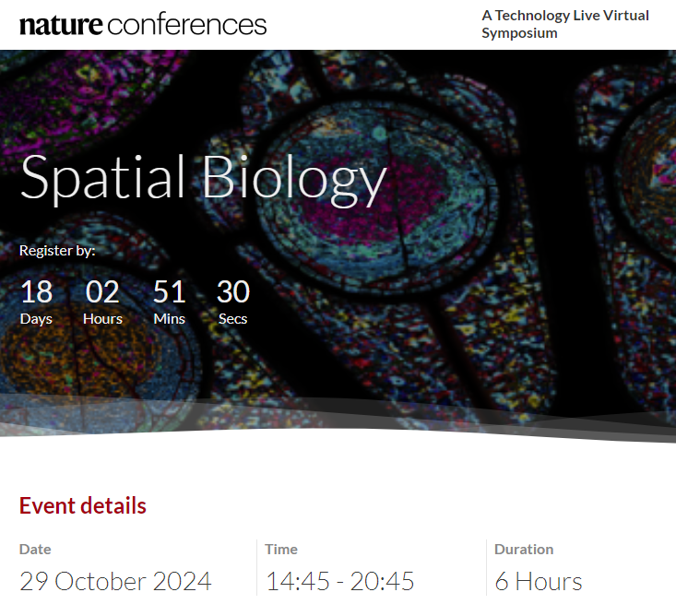The image size is (676, 616).
Task: Click the countdown number 18
Action: click(36, 292)
